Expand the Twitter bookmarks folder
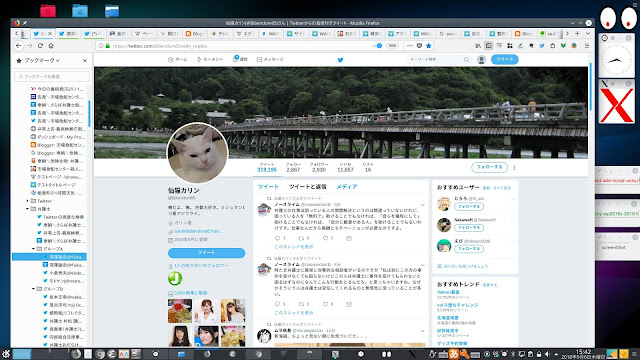 coord(28,201)
